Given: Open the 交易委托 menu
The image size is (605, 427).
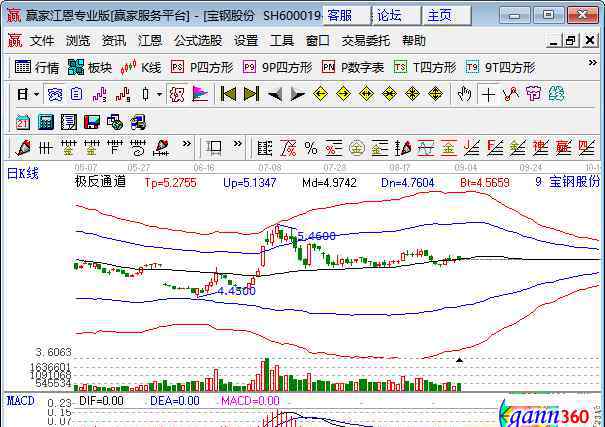Looking at the screenshot, I should point(365,41).
